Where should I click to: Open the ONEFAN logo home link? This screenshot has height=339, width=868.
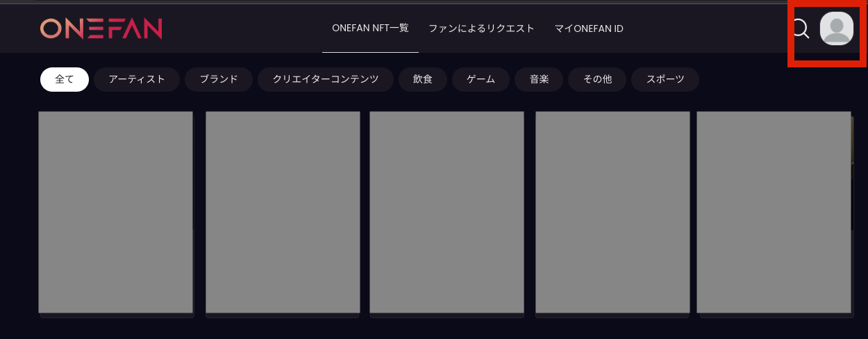click(x=101, y=28)
